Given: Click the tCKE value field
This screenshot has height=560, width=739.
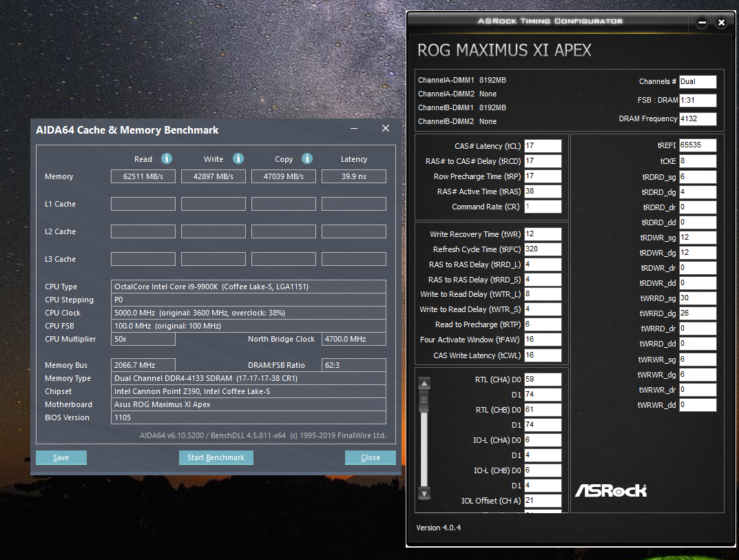Looking at the screenshot, I should [698, 160].
